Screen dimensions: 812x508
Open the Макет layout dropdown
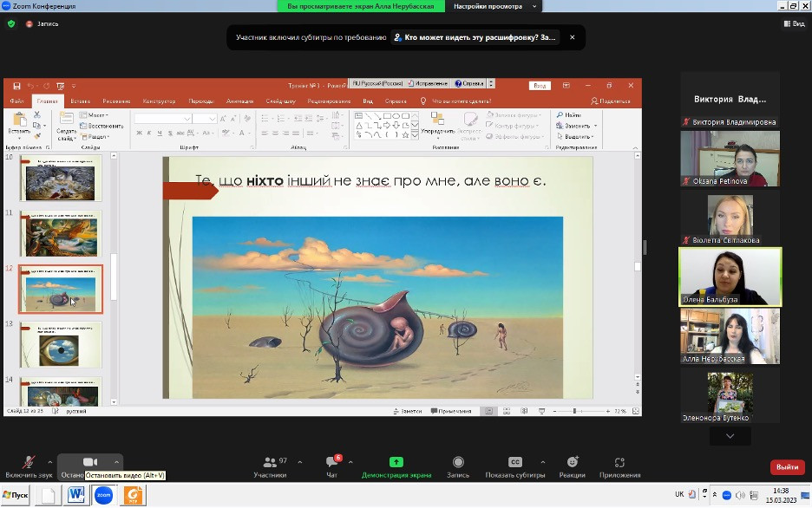coord(94,114)
